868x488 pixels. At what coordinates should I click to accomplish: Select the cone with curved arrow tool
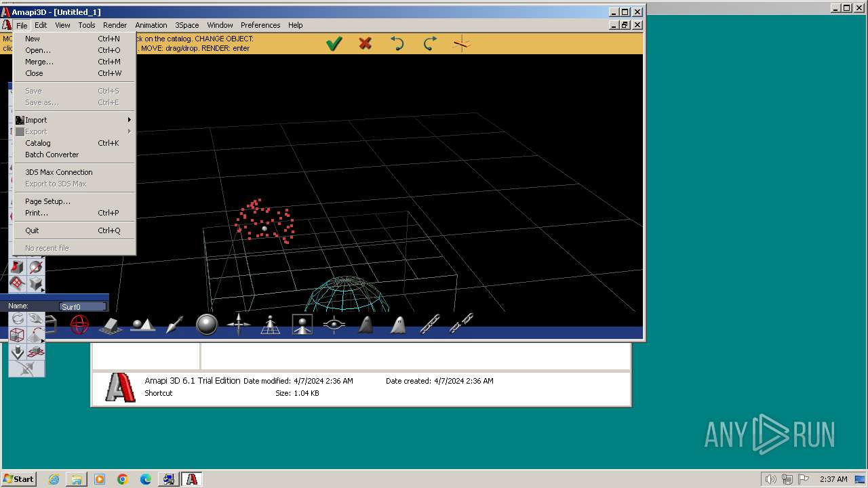tap(36, 335)
